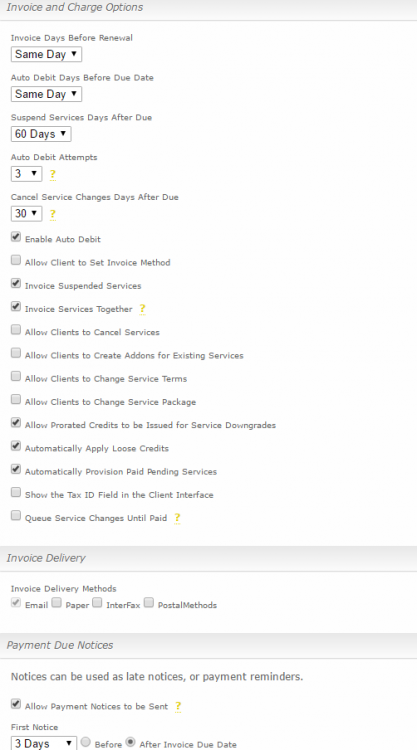The width and height of the screenshot is (417, 750).
Task: Check Show the Tax ID Field option
Action: tap(16, 492)
